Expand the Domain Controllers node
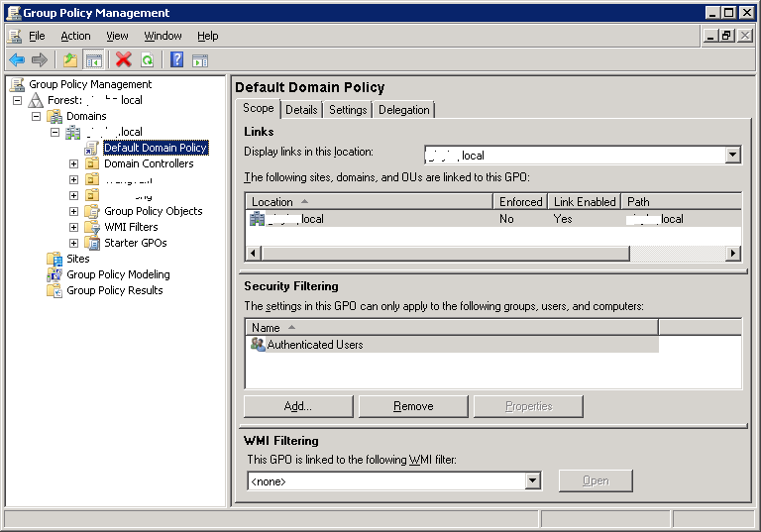761x532 pixels. pos(73,164)
